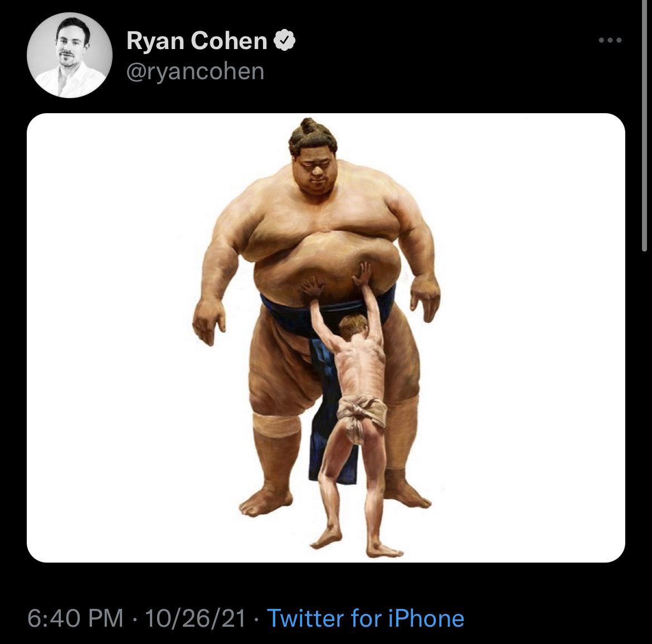This screenshot has width=652, height=644.
Task: Click the sumo wrestler's face in the image
Action: click(315, 171)
